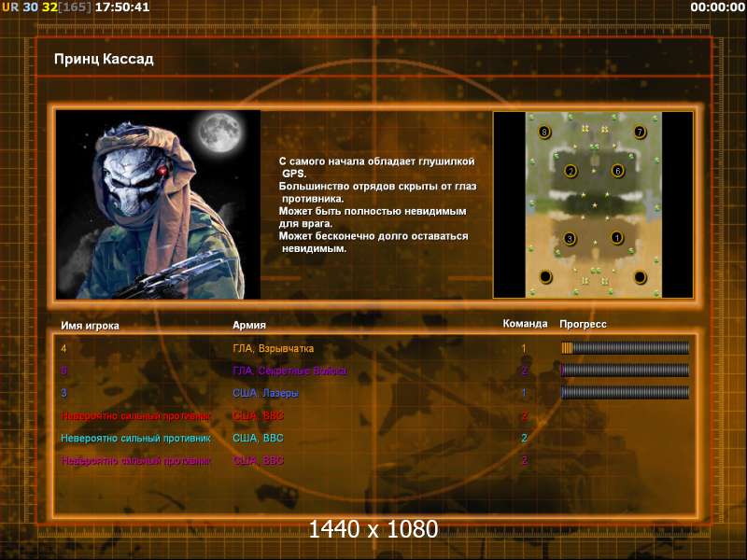Click the army text "США, Лазеры"
This screenshot has height=560, width=747.
(265, 393)
